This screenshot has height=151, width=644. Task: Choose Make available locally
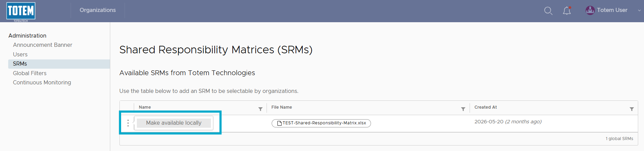[x=174, y=123]
